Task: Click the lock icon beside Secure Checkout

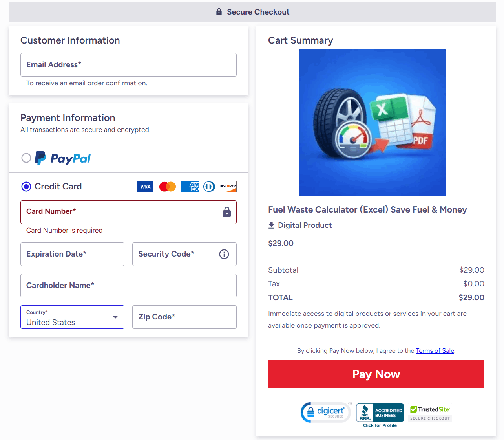Action: tap(219, 11)
